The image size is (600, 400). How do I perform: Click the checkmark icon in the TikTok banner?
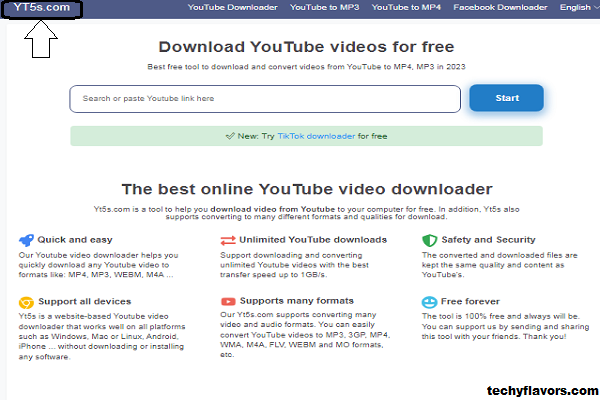pyautogui.click(x=231, y=136)
